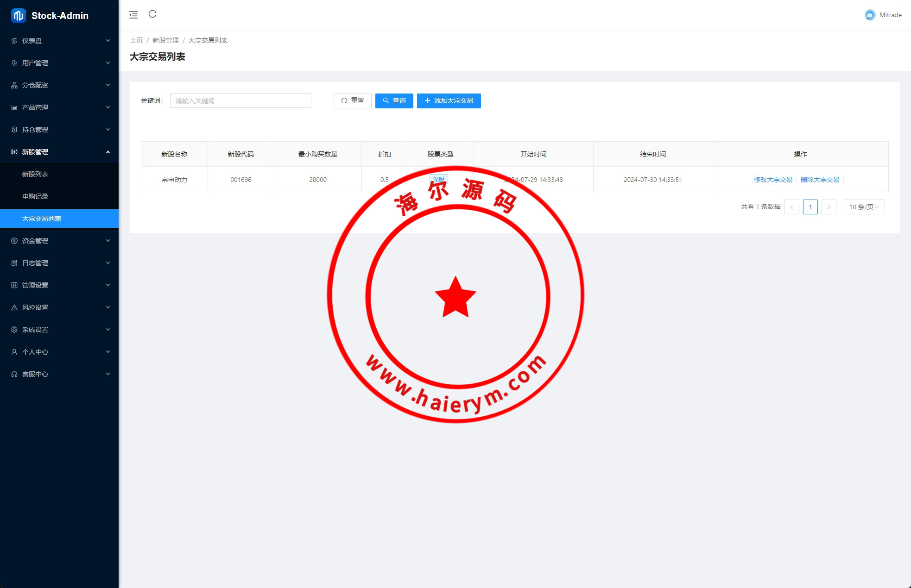Click the 修改大宗交易 link
Screen dimensions: 911x588
click(772, 180)
